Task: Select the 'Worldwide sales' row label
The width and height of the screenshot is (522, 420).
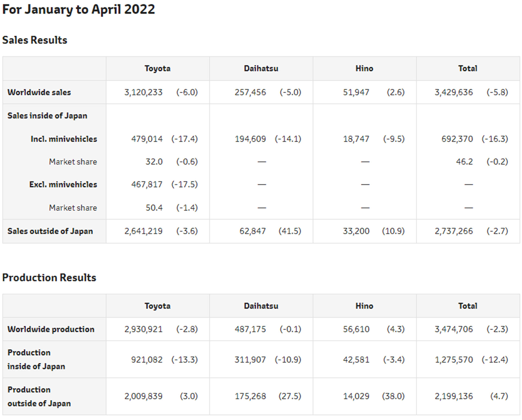Action: [x=39, y=92]
